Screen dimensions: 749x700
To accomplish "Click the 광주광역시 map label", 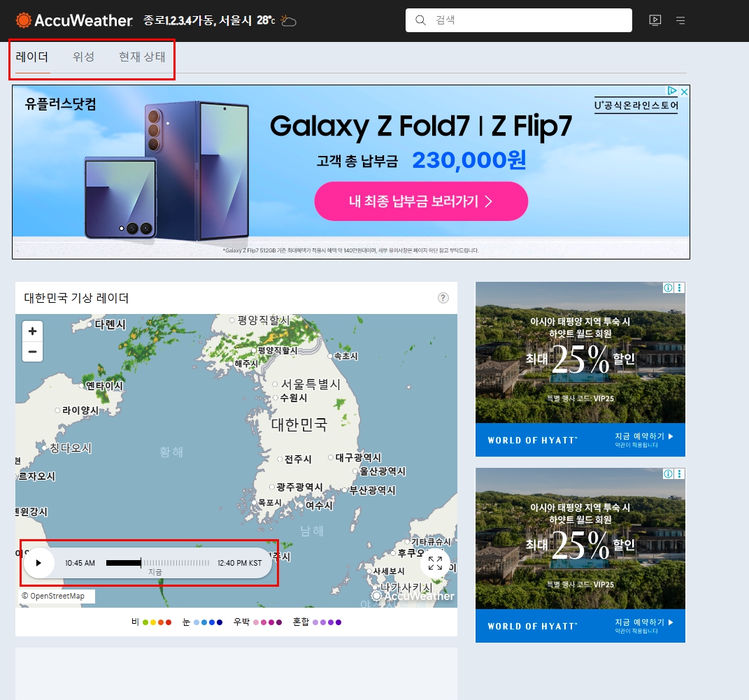I will [x=299, y=487].
